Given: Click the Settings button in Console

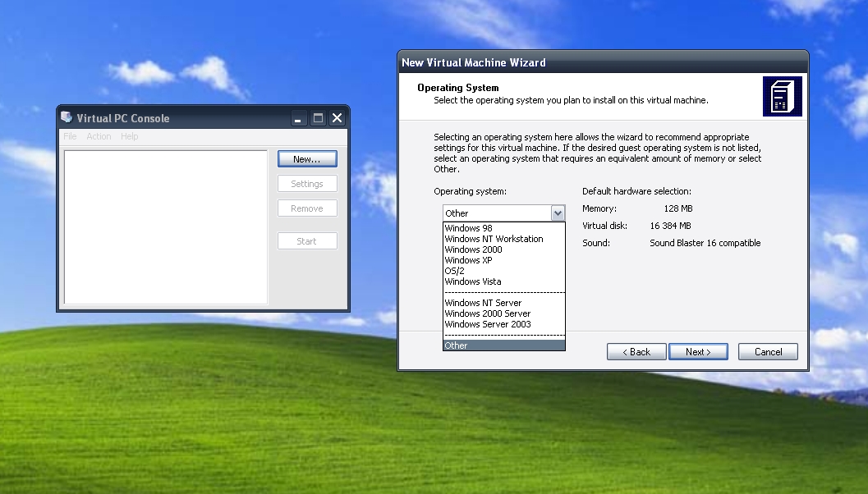Looking at the screenshot, I should tap(307, 184).
